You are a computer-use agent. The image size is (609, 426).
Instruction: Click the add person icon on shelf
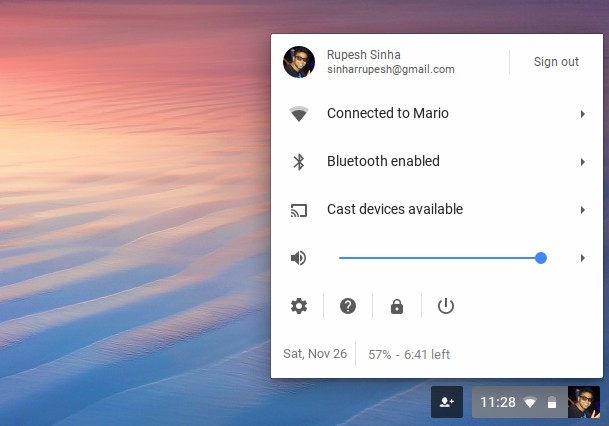click(x=447, y=402)
